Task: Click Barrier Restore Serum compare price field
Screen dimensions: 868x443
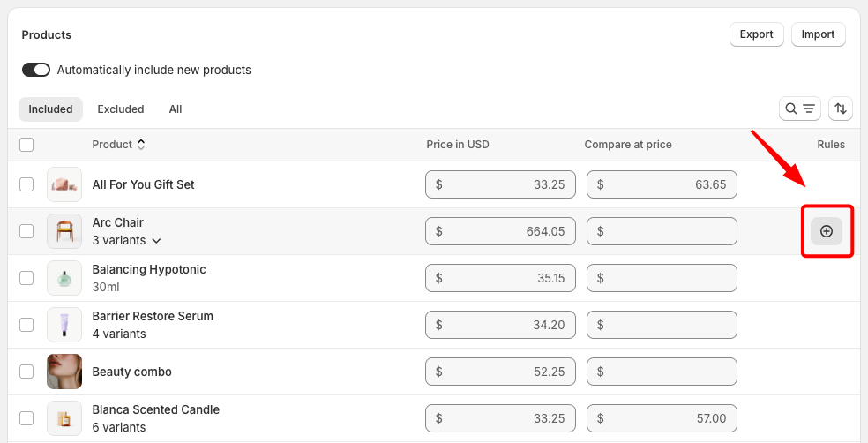Action: click(x=662, y=325)
